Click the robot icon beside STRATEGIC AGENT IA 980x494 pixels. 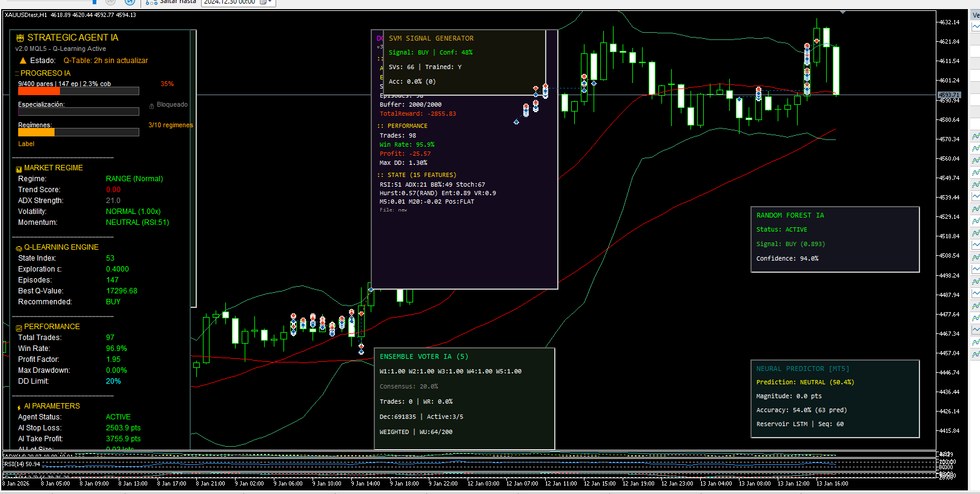coord(20,38)
